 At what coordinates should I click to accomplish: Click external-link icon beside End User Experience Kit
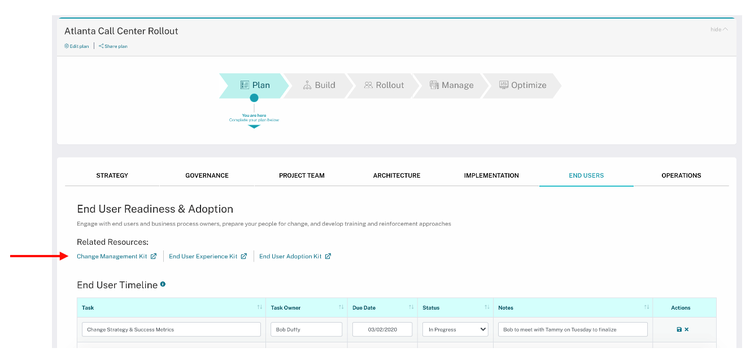[243, 256]
